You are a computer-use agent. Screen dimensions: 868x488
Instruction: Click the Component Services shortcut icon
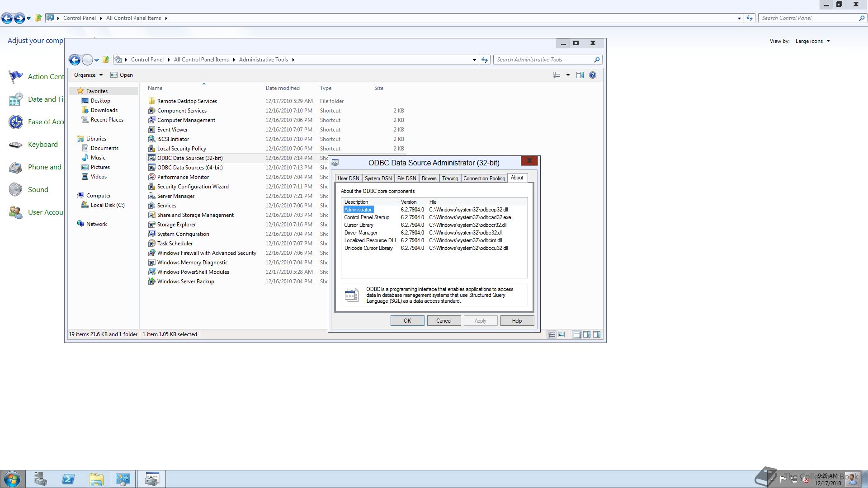tap(152, 111)
